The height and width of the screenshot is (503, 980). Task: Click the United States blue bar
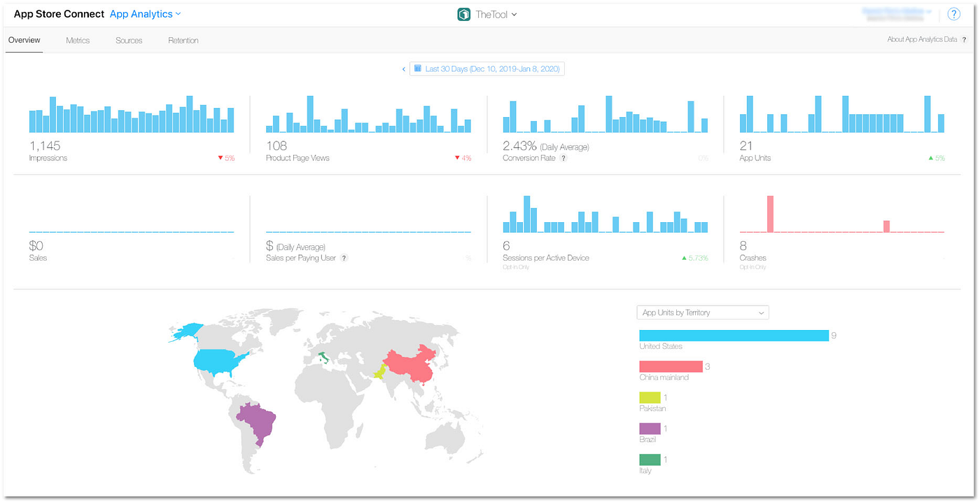point(734,336)
